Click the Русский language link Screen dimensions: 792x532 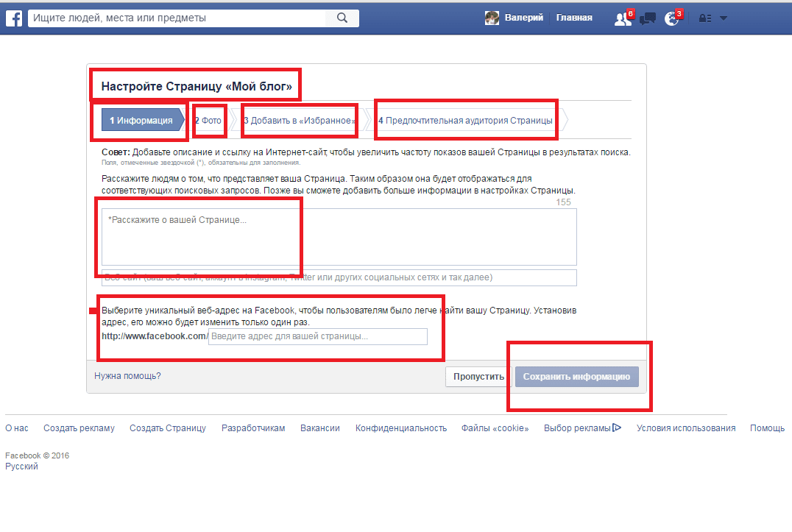click(x=22, y=467)
